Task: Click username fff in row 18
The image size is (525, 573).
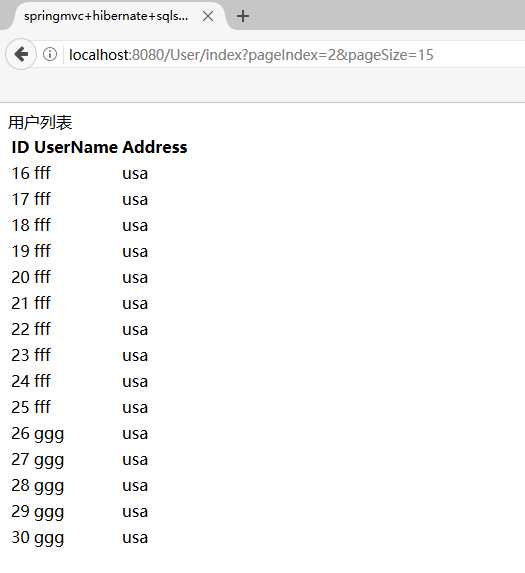Action: click(x=42, y=225)
